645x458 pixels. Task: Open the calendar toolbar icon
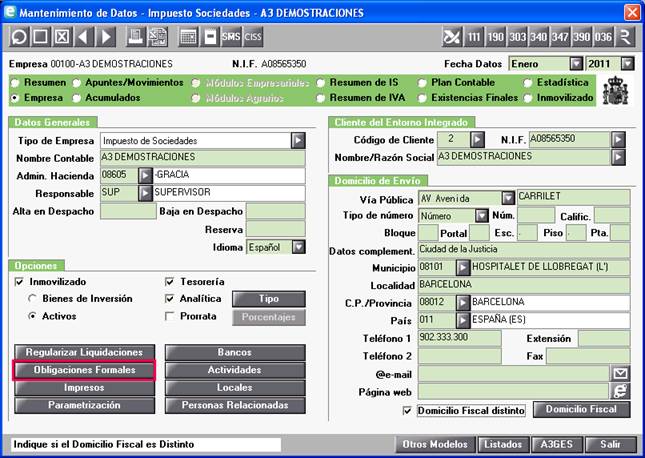tap(188, 37)
